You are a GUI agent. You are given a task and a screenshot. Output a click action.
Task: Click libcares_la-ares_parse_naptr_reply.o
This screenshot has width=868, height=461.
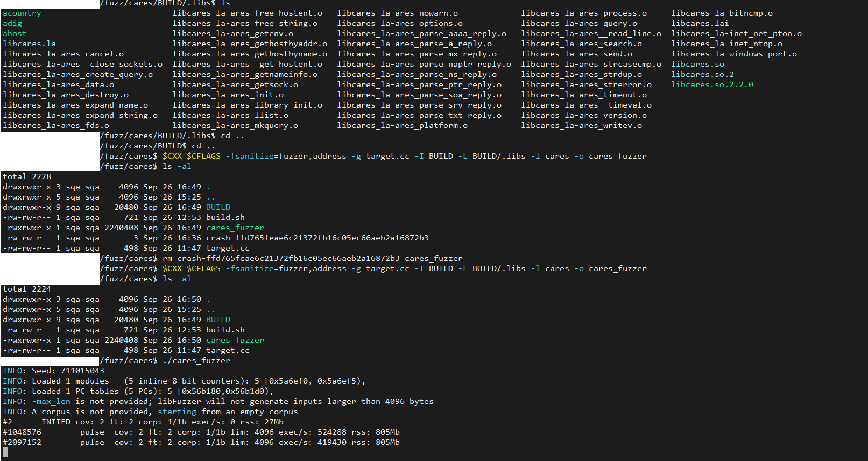(424, 64)
